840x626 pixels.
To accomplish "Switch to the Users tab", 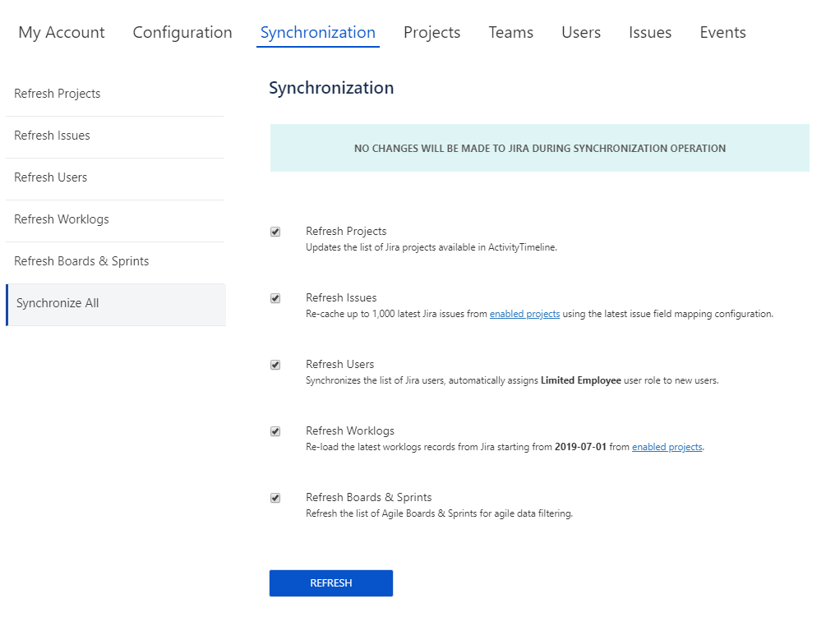I will coord(581,33).
